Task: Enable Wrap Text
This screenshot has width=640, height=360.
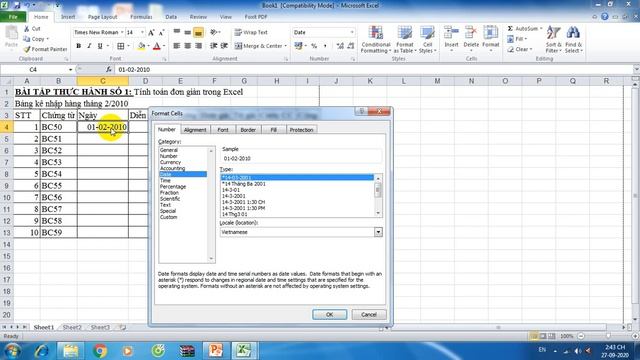Action: pos(251,33)
